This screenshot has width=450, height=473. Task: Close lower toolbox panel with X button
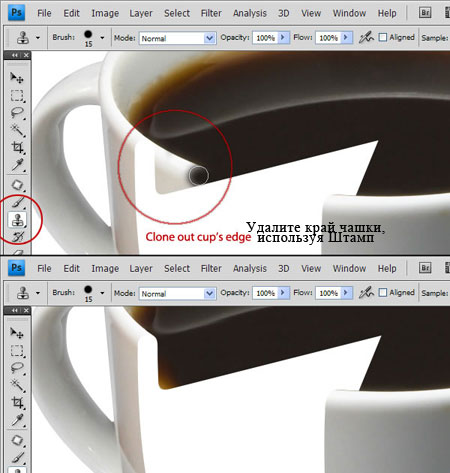tap(26, 310)
